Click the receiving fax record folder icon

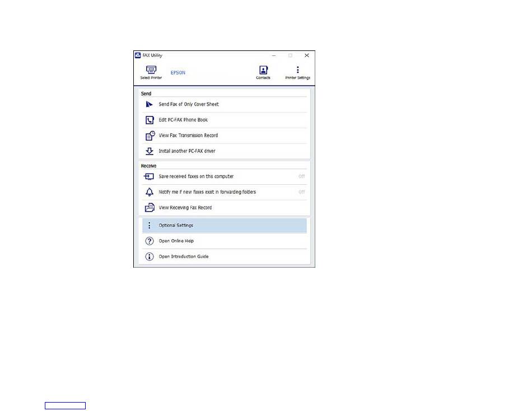150,207
